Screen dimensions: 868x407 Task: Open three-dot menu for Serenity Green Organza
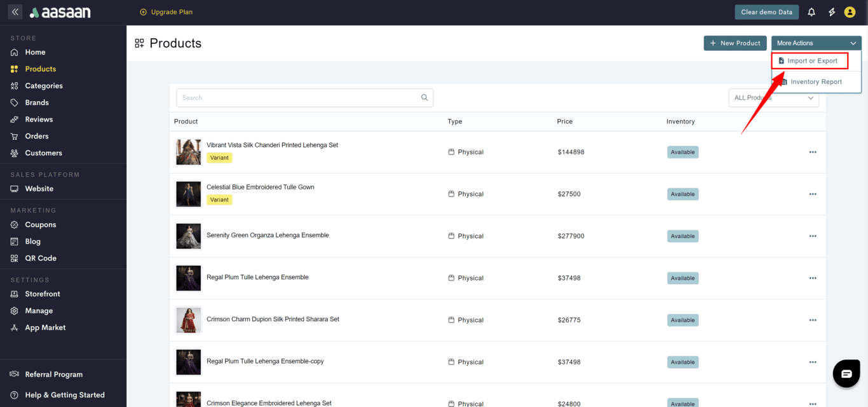[x=812, y=237]
